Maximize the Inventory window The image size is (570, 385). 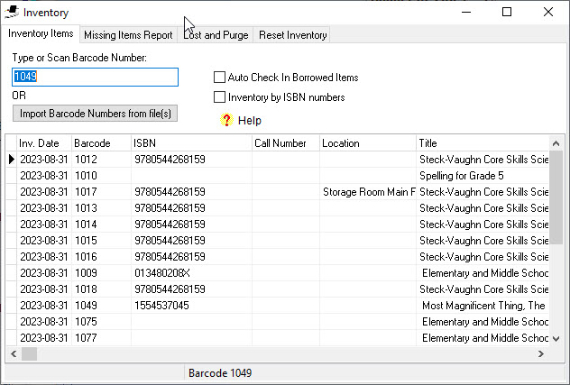click(507, 12)
